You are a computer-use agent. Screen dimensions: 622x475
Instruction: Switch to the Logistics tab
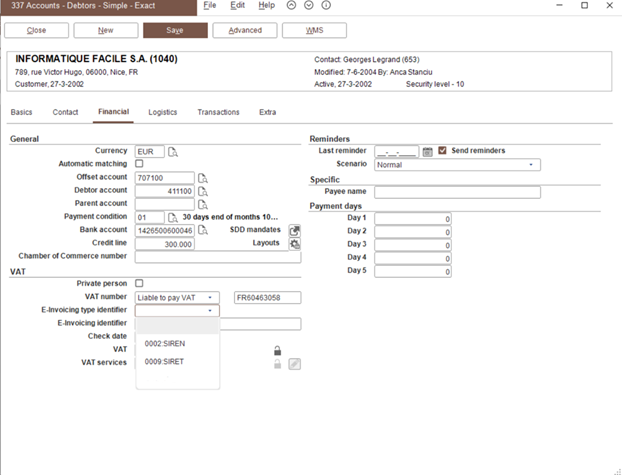tap(163, 112)
